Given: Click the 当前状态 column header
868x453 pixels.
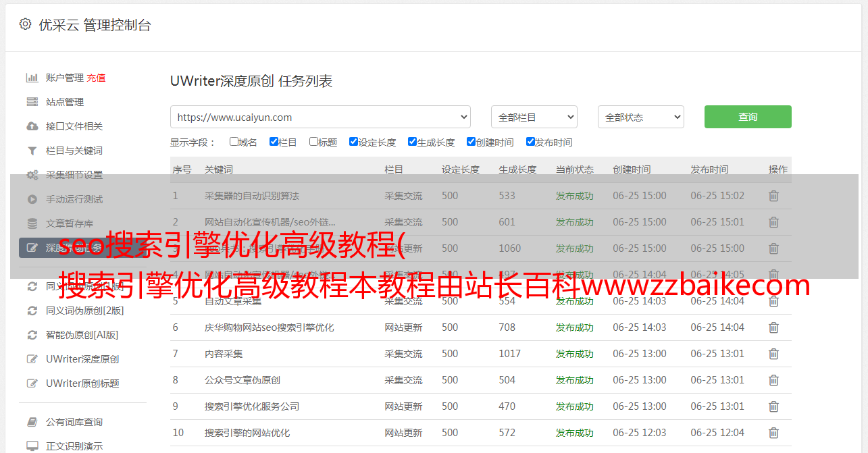Looking at the screenshot, I should click(x=575, y=169).
